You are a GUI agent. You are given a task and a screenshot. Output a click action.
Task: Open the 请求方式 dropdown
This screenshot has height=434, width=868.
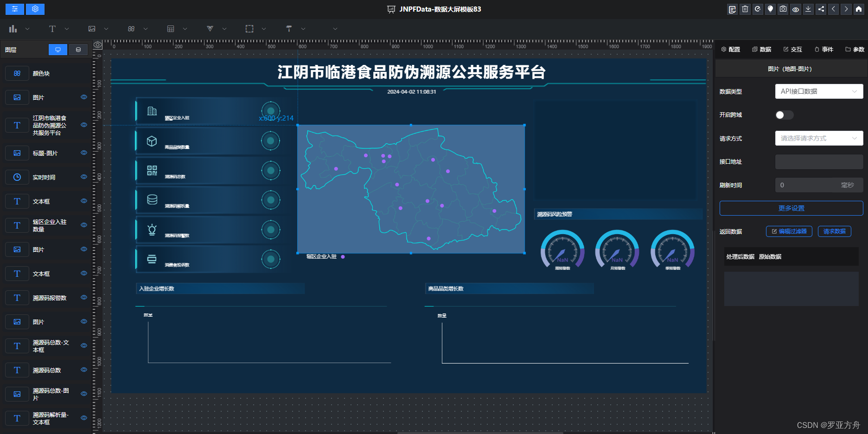point(819,138)
